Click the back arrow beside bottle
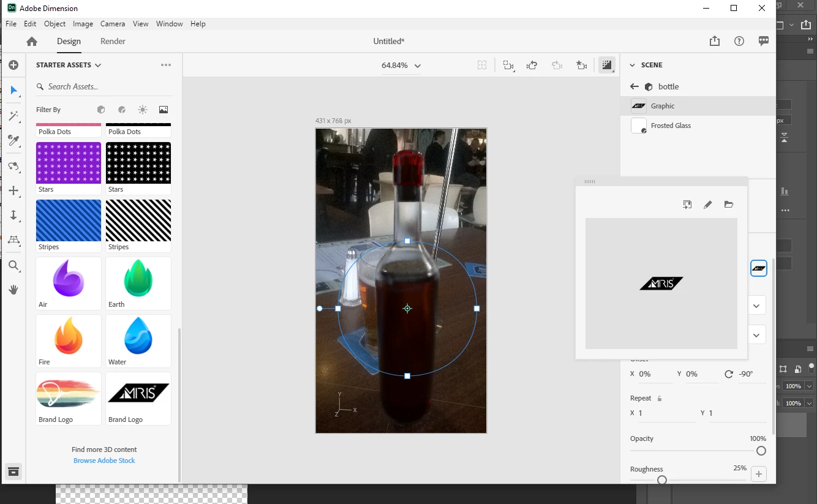The height and width of the screenshot is (504, 817). [634, 87]
